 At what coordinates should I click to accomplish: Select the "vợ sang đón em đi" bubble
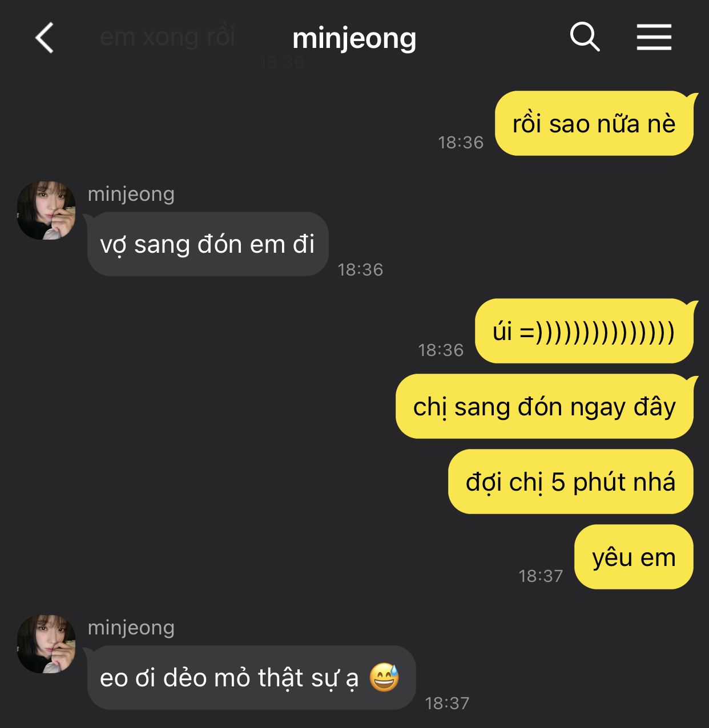click(207, 244)
